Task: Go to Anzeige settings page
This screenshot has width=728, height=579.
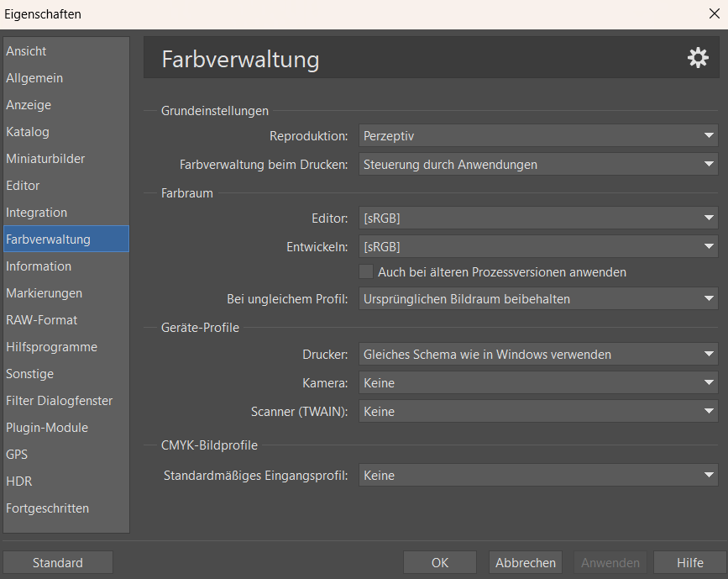Action: (66, 105)
